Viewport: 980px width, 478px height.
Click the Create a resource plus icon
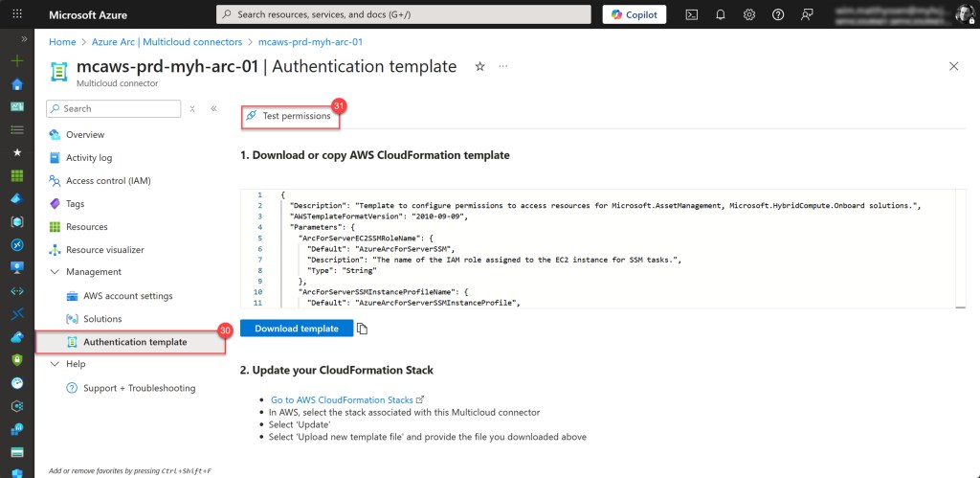[x=16, y=60]
